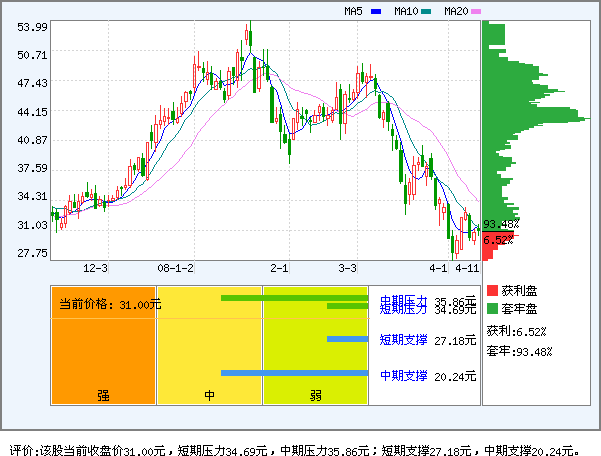Click the 3-3 date axis label
This screenshot has height=456, width=601.
coord(347,269)
